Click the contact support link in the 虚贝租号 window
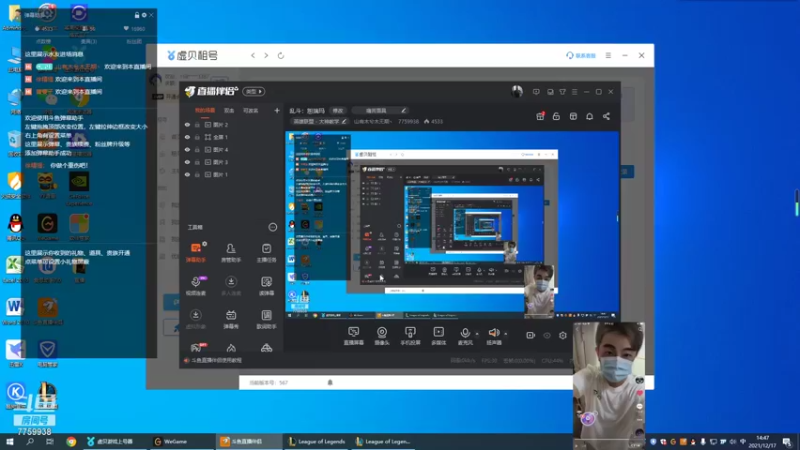This screenshot has height=450, width=800. click(x=581, y=55)
